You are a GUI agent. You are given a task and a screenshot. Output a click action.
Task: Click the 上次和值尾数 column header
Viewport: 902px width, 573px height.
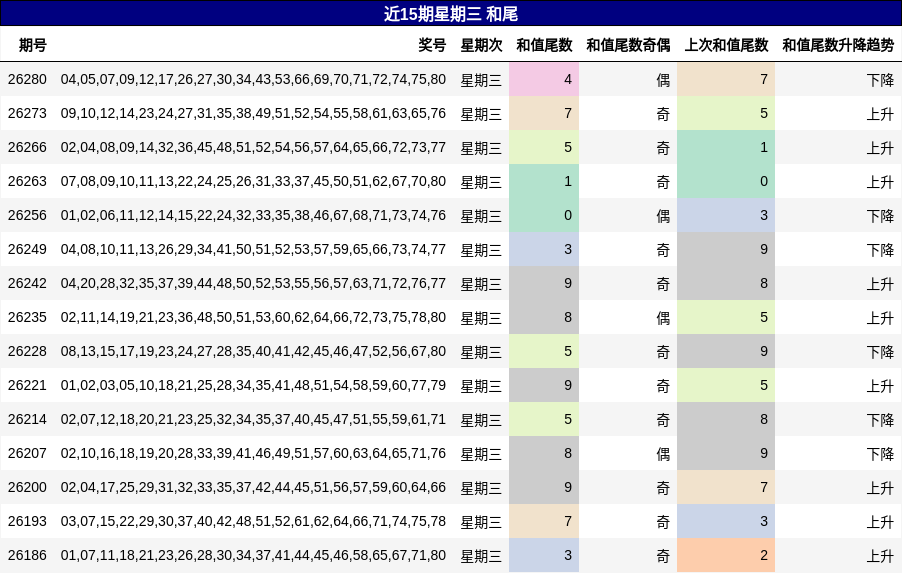click(x=727, y=45)
